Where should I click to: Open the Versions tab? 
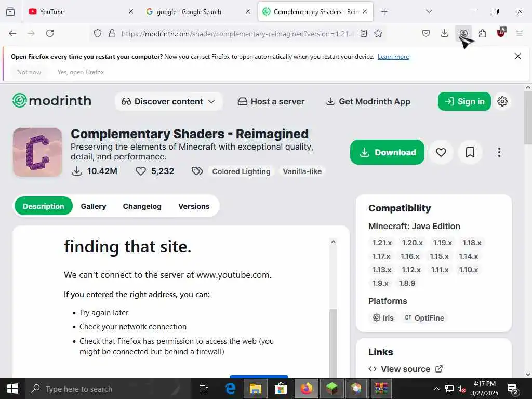pyautogui.click(x=194, y=206)
